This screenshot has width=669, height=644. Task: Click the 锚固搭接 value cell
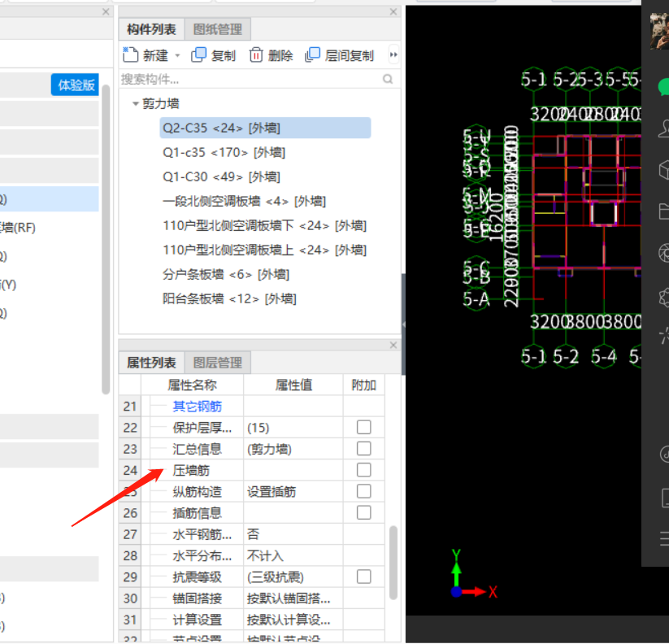click(293, 598)
